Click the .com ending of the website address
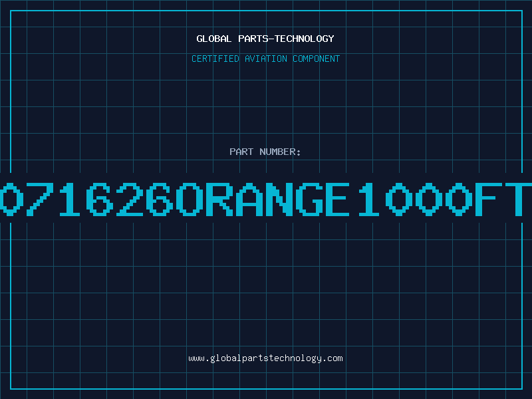Viewport: 532px width, 399px height. coord(332,358)
